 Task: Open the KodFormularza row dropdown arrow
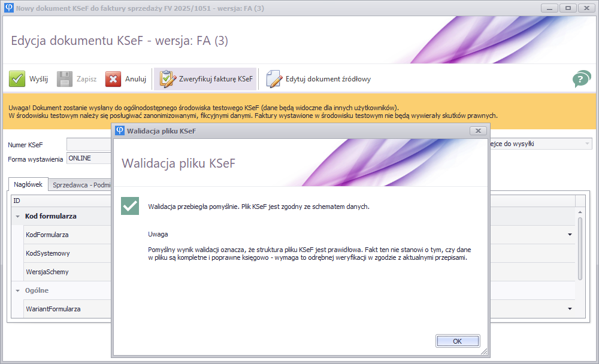pyautogui.click(x=570, y=235)
